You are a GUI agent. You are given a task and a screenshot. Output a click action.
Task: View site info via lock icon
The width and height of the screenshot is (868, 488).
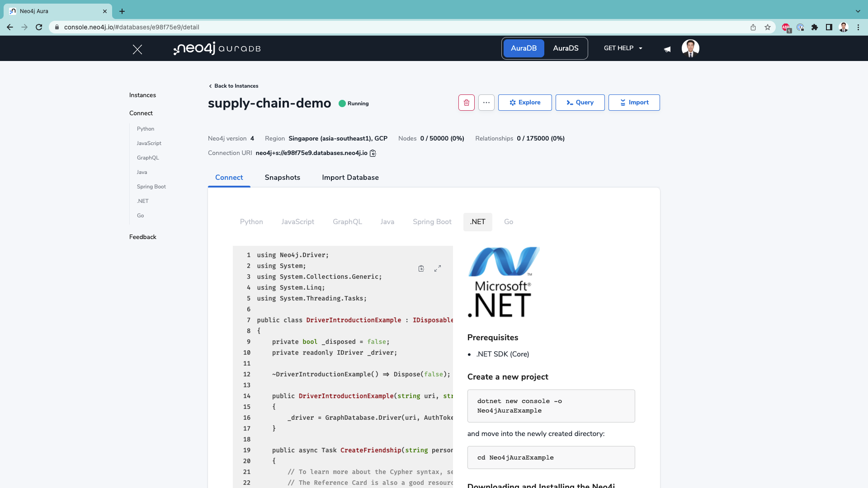(x=57, y=27)
